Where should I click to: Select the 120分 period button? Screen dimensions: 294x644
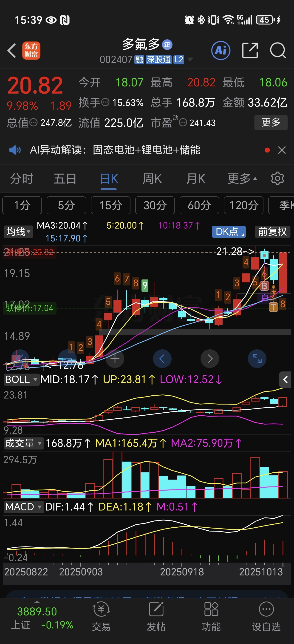click(244, 205)
